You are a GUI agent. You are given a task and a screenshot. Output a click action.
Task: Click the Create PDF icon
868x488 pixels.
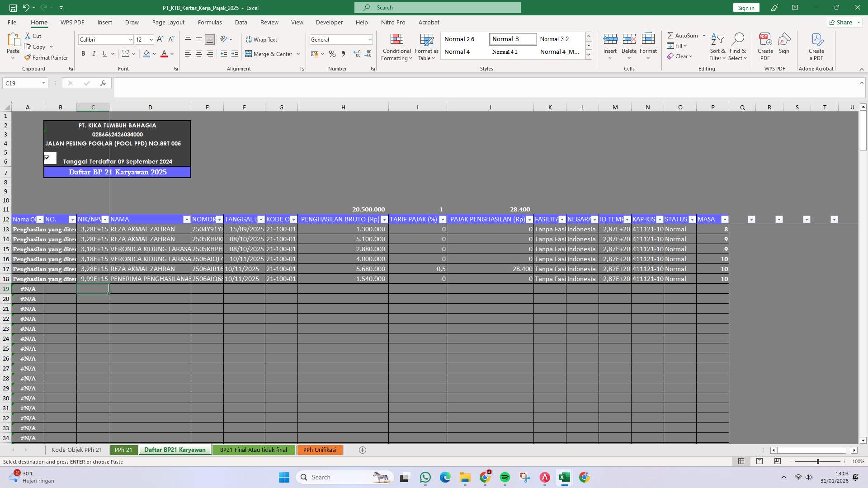765,45
